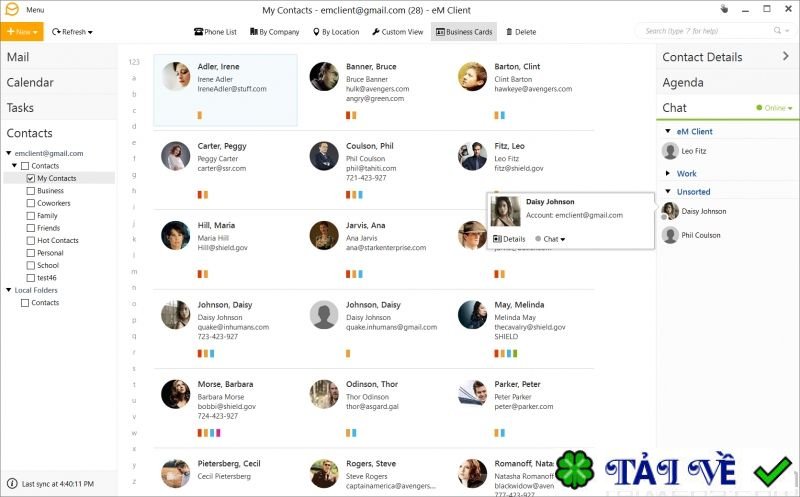Open Custom View settings
Screen dimensions: 800x497
pyautogui.click(x=397, y=32)
